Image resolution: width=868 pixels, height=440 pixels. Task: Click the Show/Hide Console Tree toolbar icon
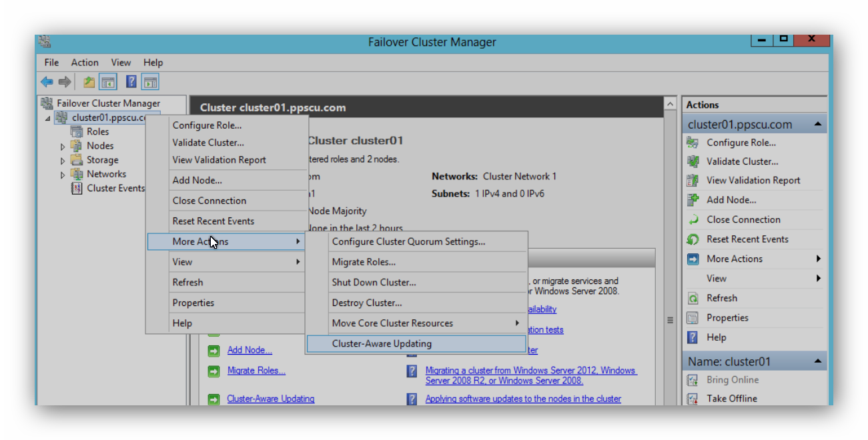pyautogui.click(x=107, y=81)
